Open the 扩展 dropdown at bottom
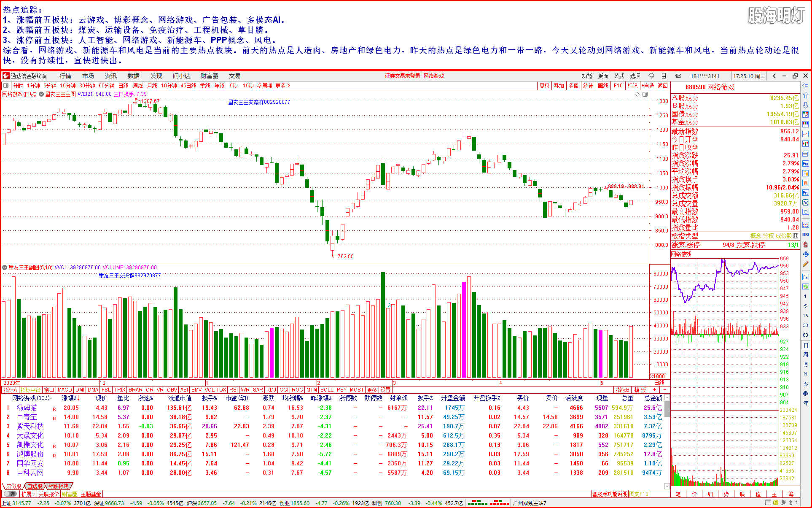Screen dimensions: 812x508 click(28, 494)
